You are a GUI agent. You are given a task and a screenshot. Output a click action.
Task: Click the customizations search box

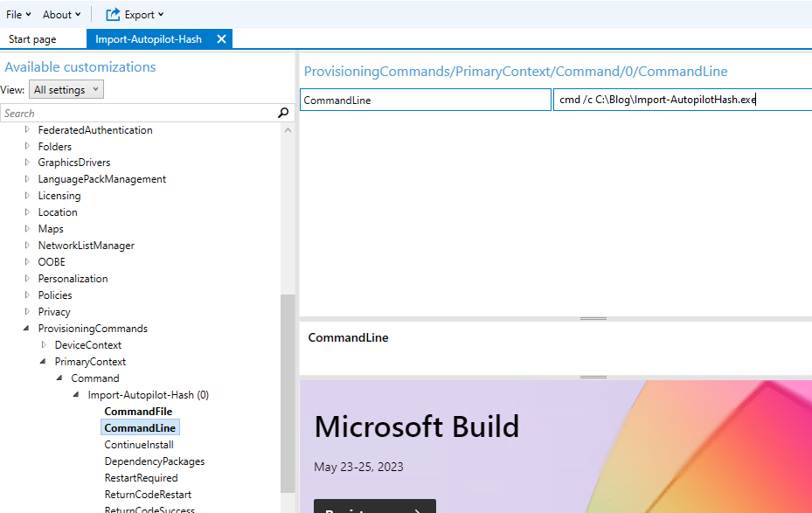138,113
